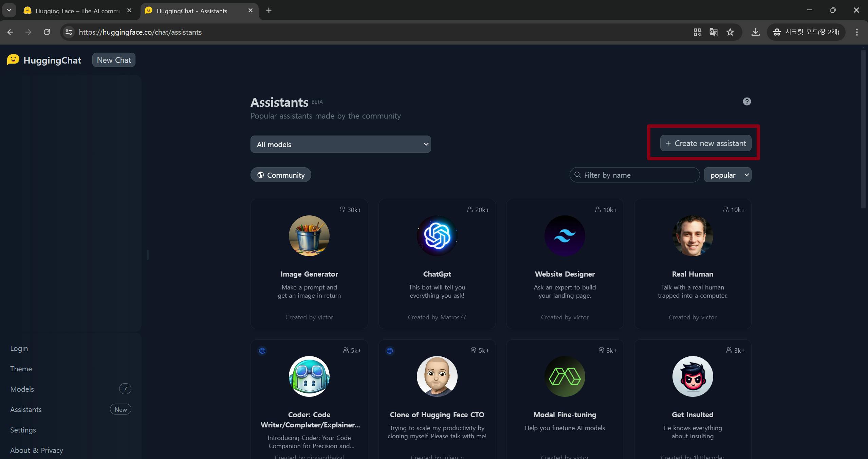Open the tab search chevron
Image resolution: width=868 pixels, height=459 pixels.
[x=9, y=10]
